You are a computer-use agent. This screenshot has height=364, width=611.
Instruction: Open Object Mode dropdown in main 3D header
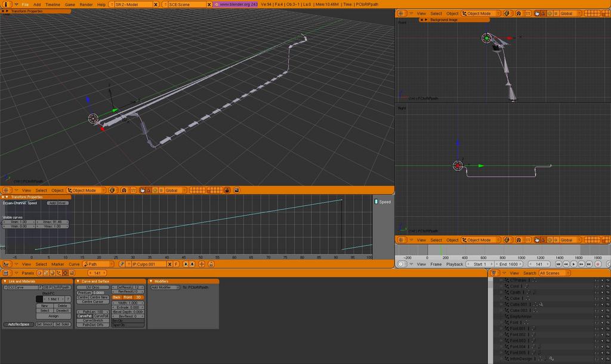click(86, 190)
